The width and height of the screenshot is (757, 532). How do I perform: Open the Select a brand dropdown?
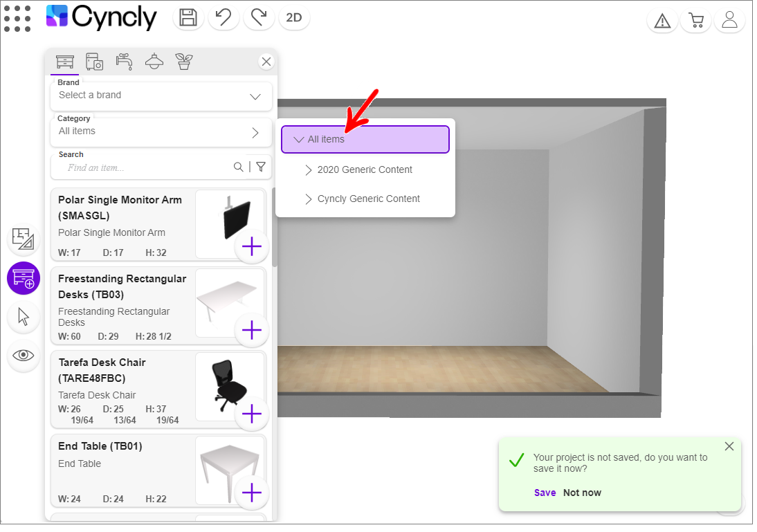[161, 95]
